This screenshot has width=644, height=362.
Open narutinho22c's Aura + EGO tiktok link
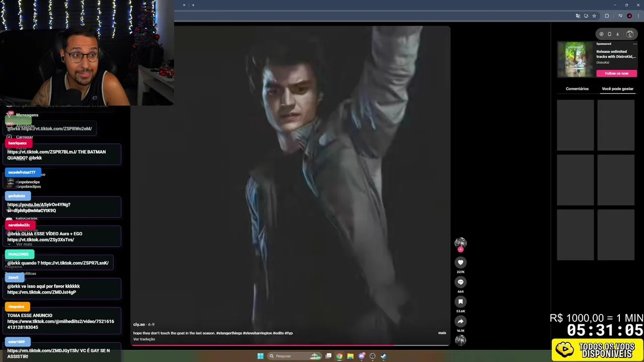[x=40, y=240]
